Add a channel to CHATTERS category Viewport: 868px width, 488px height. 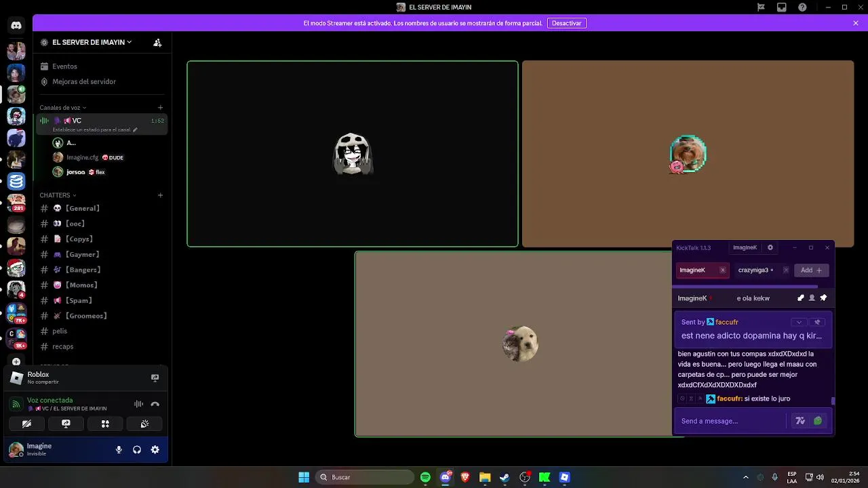(x=160, y=195)
